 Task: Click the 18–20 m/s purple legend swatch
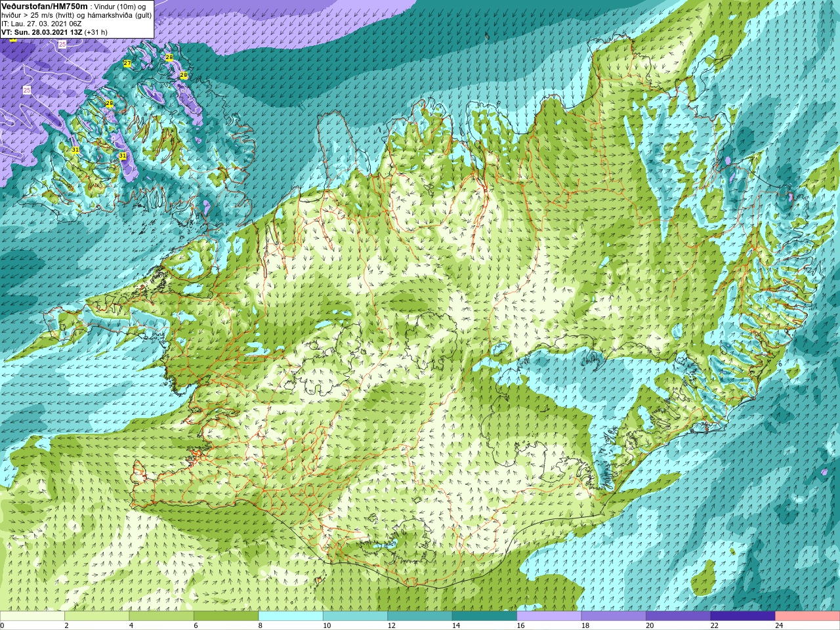(614, 616)
